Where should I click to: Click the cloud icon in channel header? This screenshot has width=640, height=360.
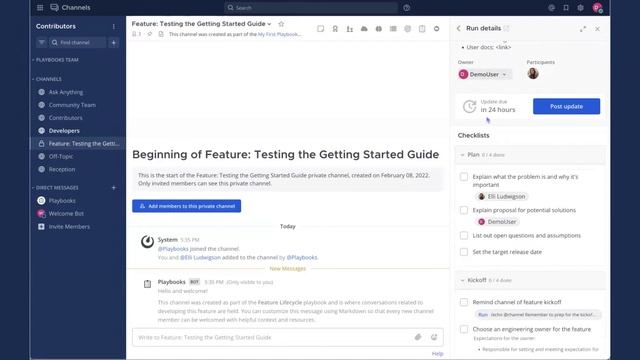click(x=364, y=29)
